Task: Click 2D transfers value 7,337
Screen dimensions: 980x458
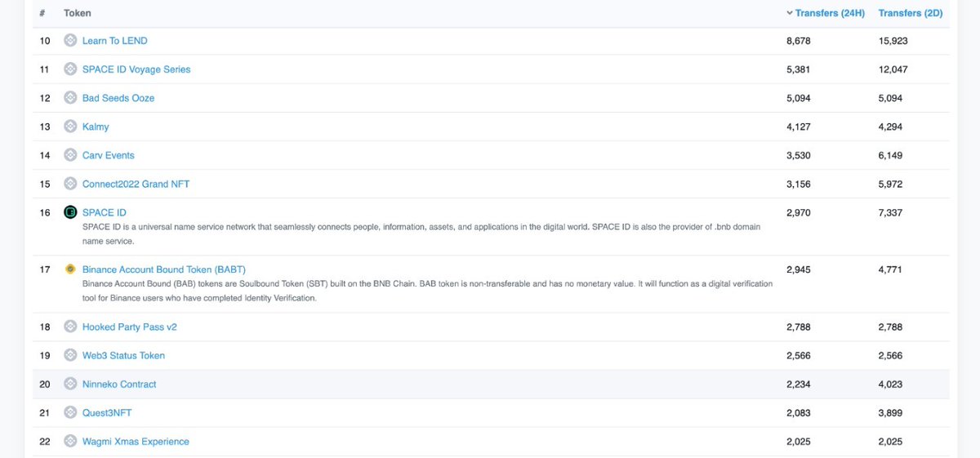Action: 891,212
